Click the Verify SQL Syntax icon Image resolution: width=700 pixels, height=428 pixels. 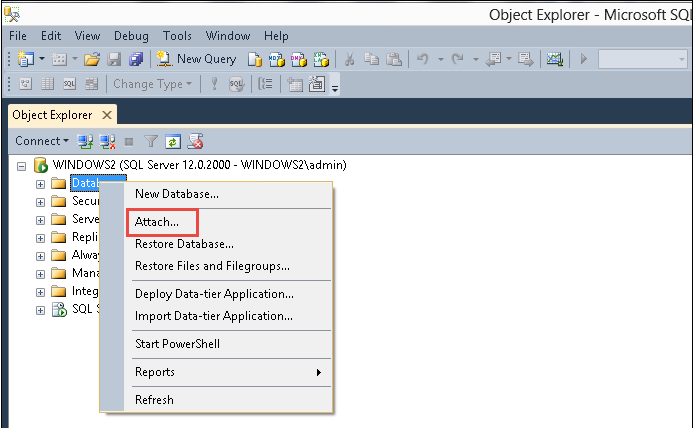coord(236,84)
